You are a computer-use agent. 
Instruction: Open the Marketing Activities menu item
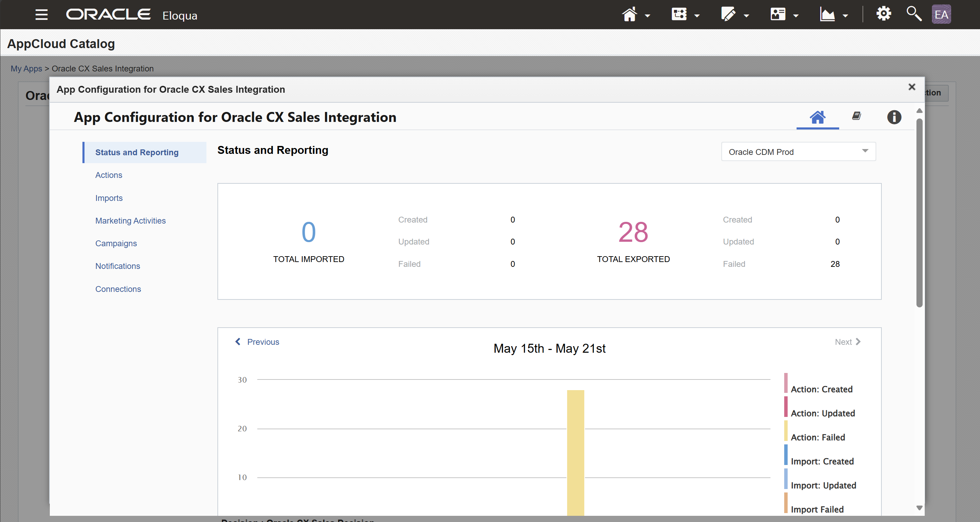(x=131, y=221)
